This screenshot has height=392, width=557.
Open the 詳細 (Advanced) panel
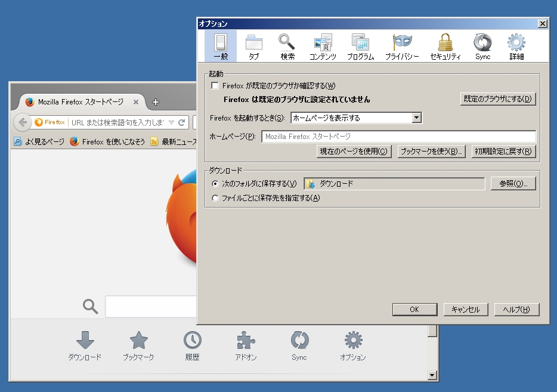pos(515,45)
